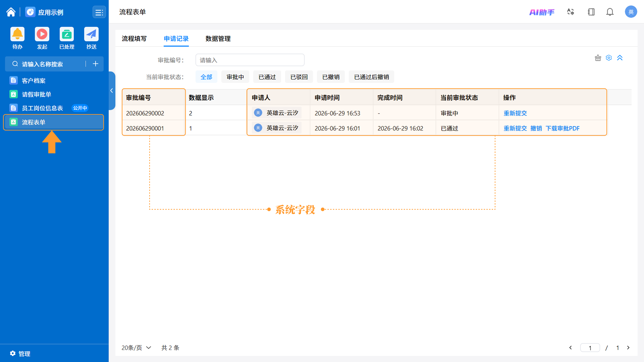Filter status by 审批中

(235, 77)
